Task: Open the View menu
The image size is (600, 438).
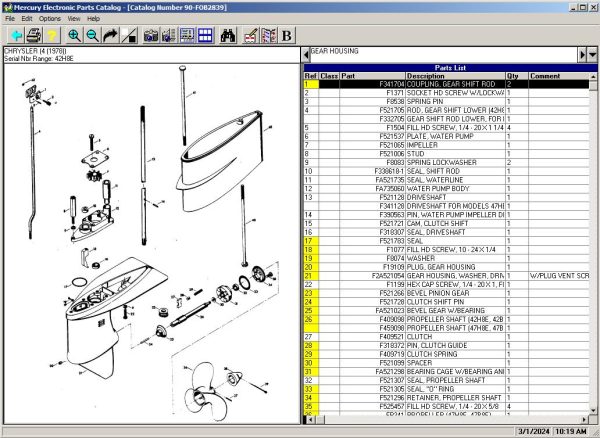Action: 74,18
